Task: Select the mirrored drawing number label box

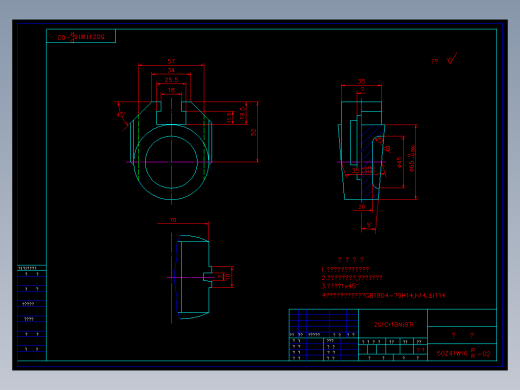Action: [x=81, y=36]
